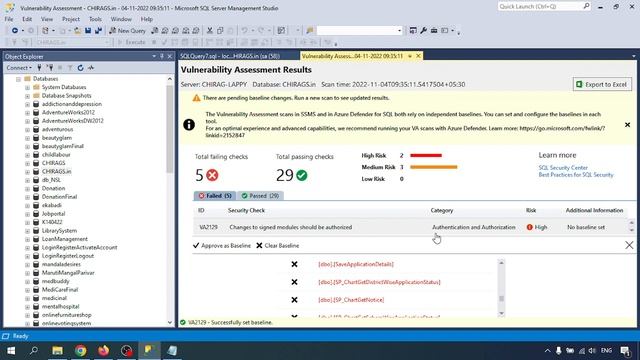This screenshot has height=360, width=640.
Task: Open Activity Monitor icon in Object Explorer
Action: pos(91,68)
